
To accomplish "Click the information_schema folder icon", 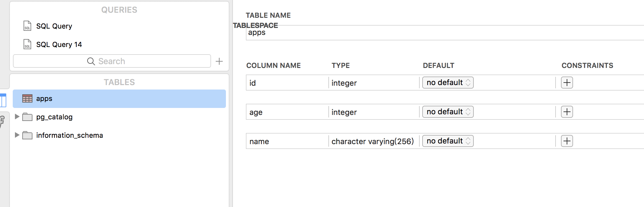I will click(x=27, y=136).
